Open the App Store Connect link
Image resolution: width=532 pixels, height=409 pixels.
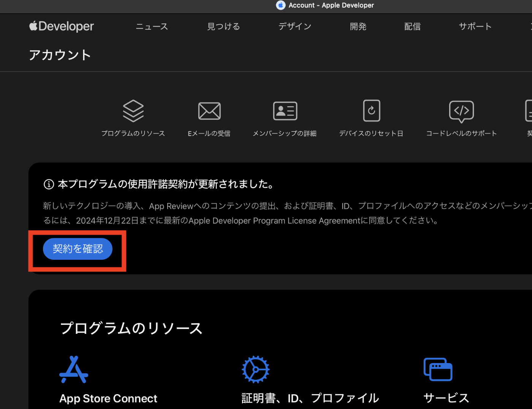[x=108, y=398]
